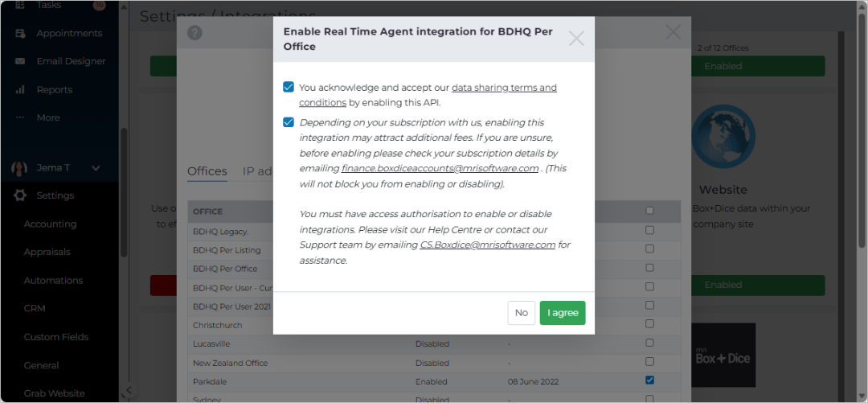Screen dimensions: 868x403
Task: Open Settings in the sidebar
Action: point(55,195)
